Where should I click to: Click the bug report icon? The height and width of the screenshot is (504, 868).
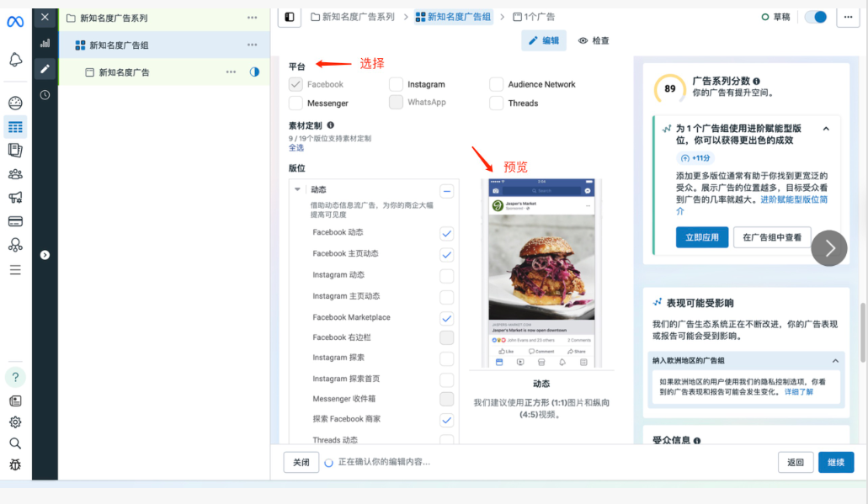coord(15,464)
